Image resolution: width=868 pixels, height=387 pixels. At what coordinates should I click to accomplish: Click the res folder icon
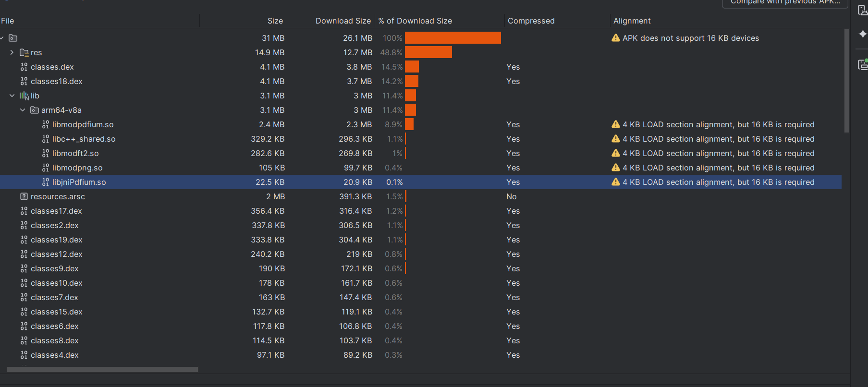[x=24, y=52]
